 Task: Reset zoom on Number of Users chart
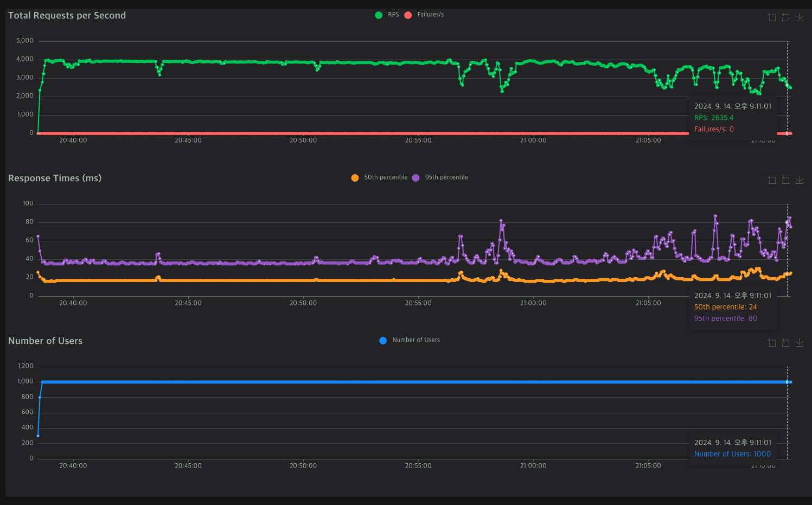785,343
